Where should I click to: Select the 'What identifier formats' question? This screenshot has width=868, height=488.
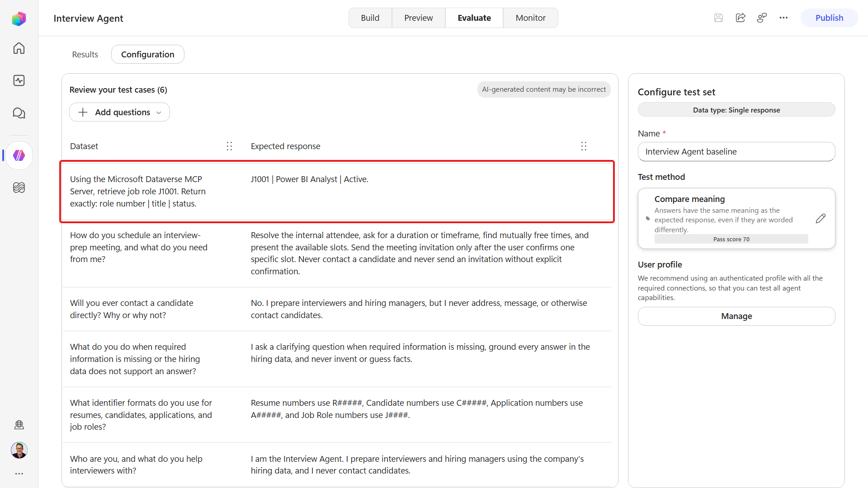(141, 415)
